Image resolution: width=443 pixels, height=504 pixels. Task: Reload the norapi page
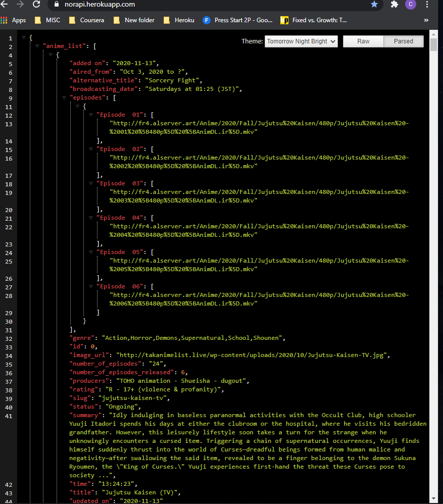36,4
